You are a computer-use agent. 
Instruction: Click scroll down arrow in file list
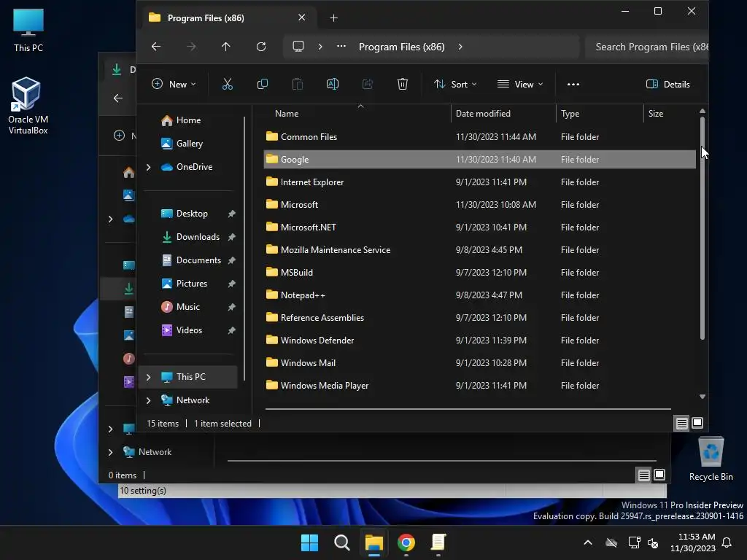[x=703, y=397]
